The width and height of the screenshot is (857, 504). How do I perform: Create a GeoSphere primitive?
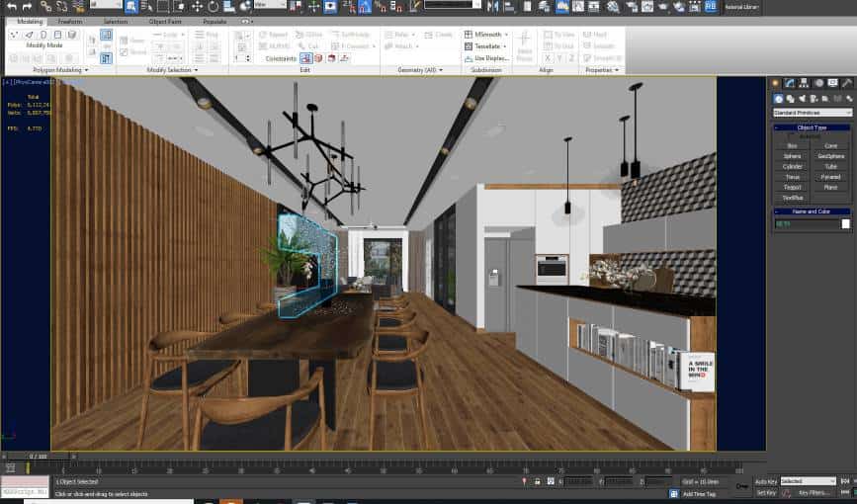click(x=830, y=156)
